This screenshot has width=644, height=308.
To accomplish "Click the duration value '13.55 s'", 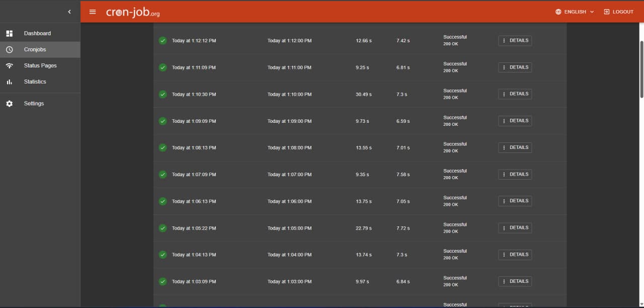I will click(x=364, y=147).
